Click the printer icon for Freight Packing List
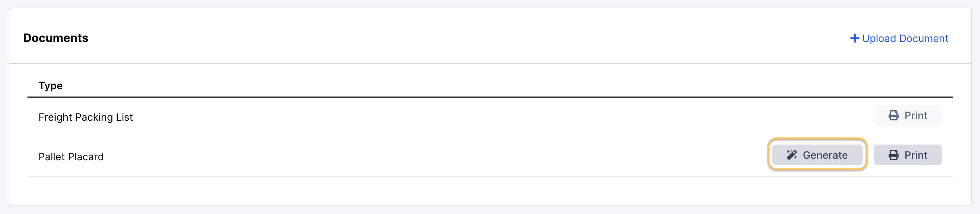980x214 pixels. 894,116
